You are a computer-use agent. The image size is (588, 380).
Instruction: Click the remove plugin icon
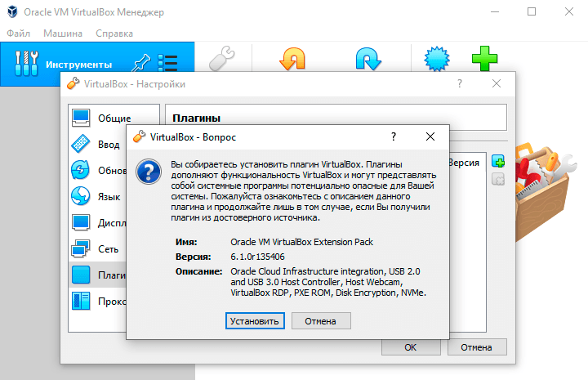point(498,179)
